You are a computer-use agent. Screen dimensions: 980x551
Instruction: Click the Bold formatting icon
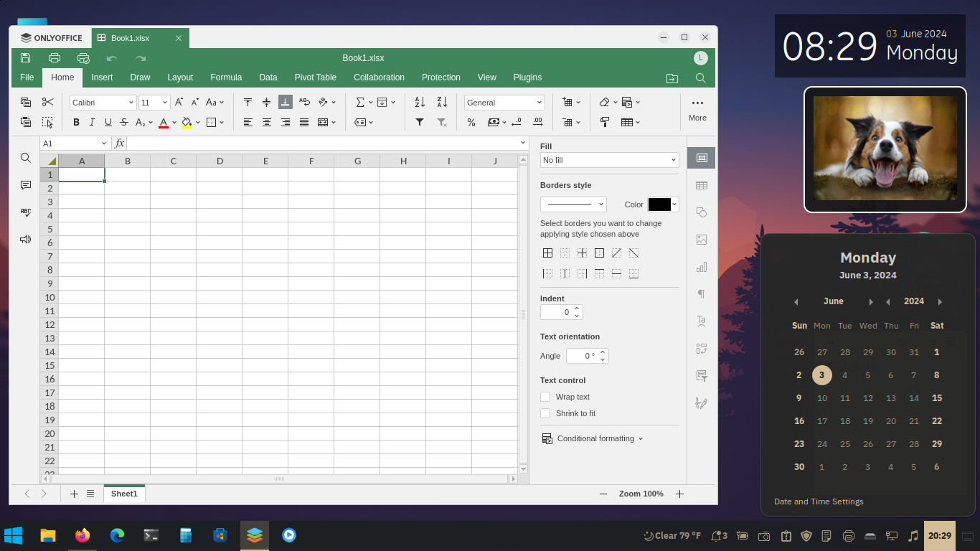(77, 123)
